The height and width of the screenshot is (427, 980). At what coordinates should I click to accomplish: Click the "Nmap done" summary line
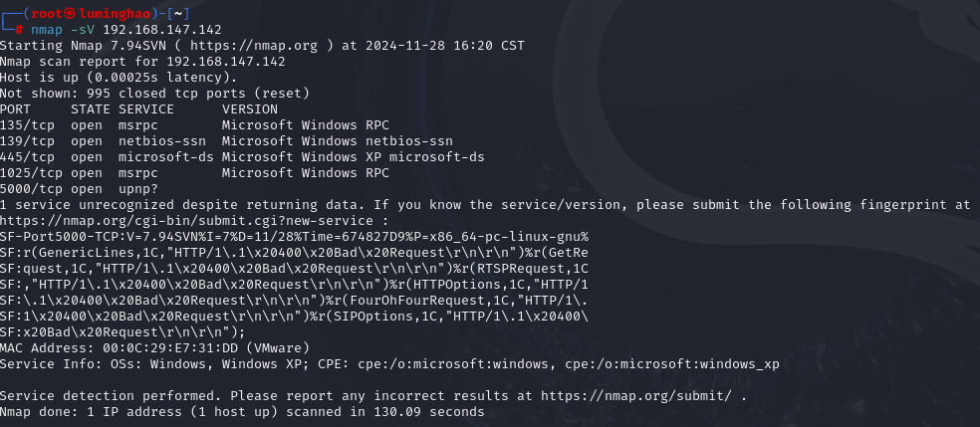pyautogui.click(x=242, y=411)
